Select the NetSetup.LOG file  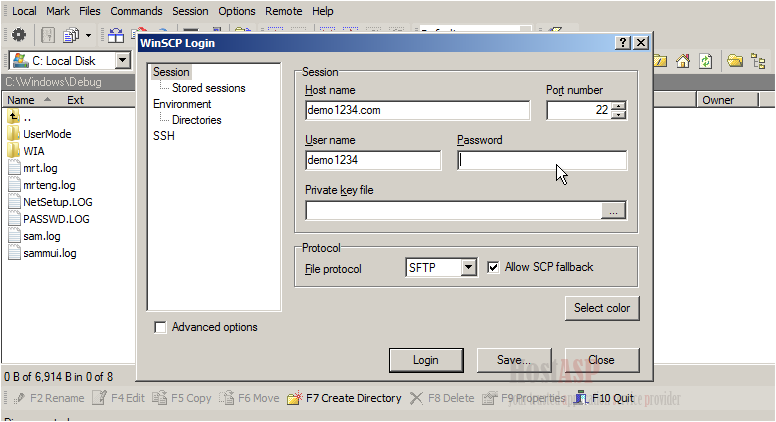point(50,202)
